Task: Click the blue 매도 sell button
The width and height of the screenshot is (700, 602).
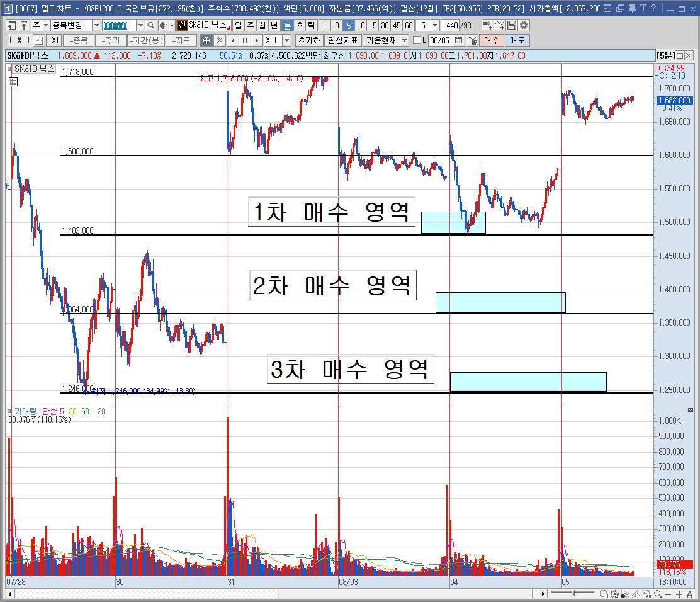Action: coord(517,41)
